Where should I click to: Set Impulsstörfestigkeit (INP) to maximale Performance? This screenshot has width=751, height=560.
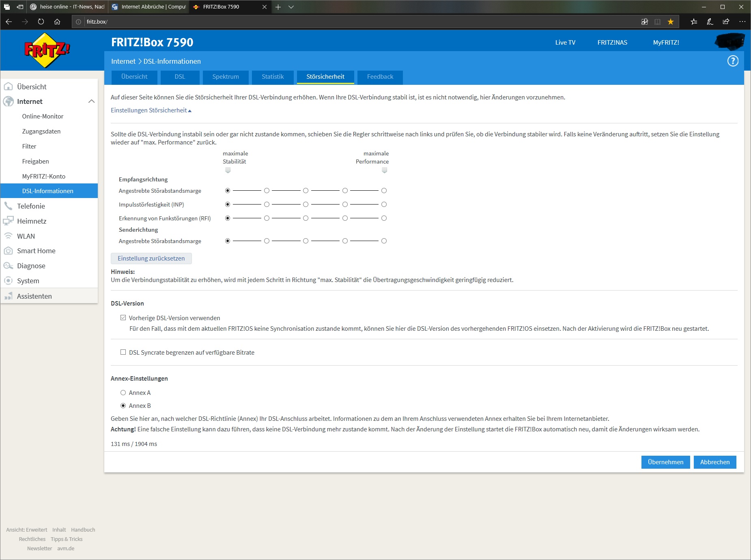tap(384, 204)
